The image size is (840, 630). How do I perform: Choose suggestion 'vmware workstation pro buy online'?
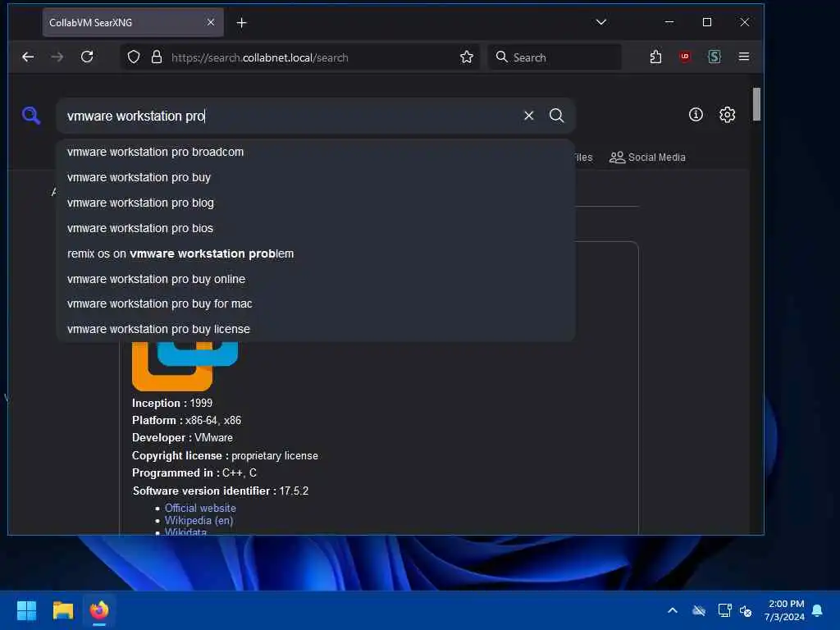pos(316,279)
